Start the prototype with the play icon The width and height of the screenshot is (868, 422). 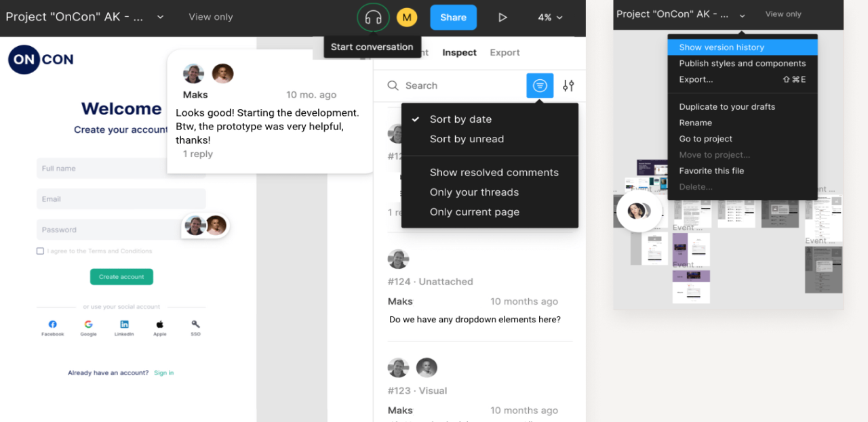(x=502, y=18)
